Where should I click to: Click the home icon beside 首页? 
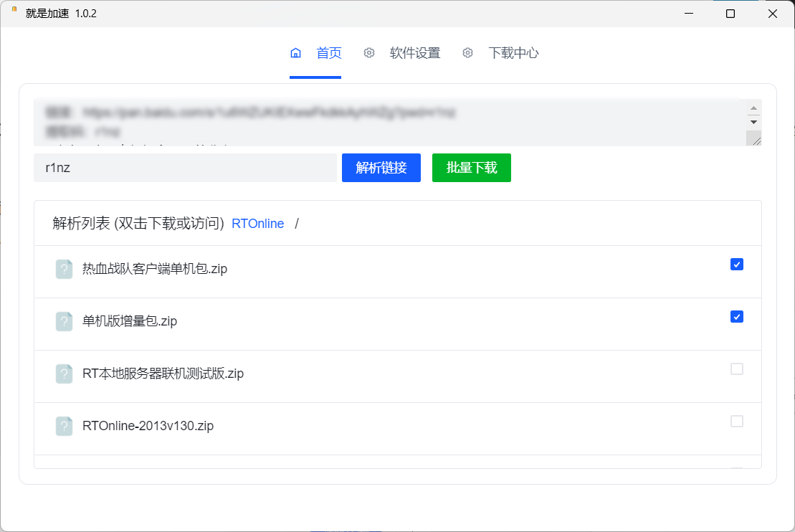coord(295,52)
